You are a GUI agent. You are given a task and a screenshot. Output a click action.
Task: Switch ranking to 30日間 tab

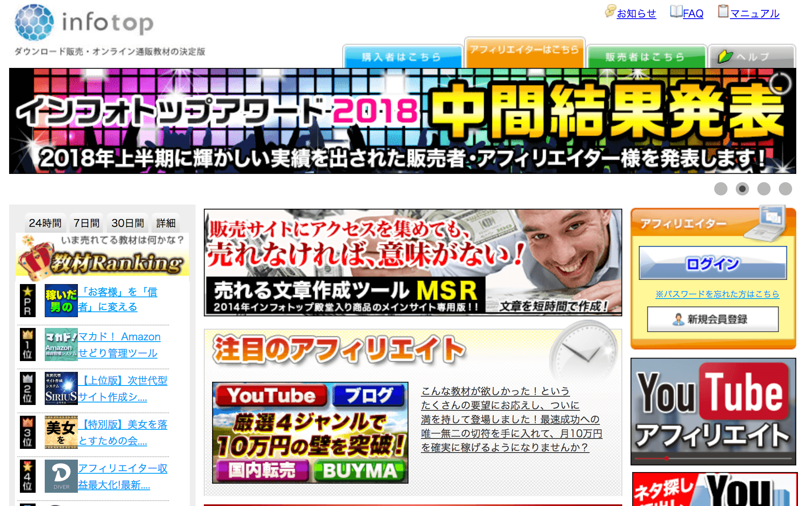point(128,223)
